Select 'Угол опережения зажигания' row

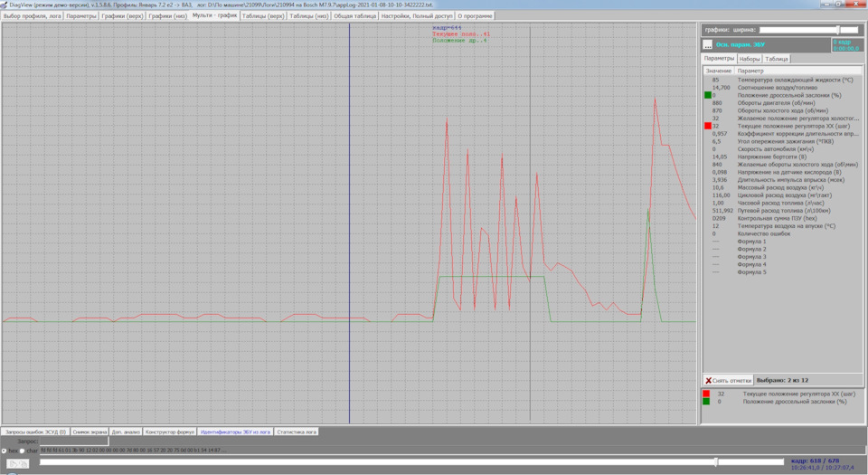(783, 142)
